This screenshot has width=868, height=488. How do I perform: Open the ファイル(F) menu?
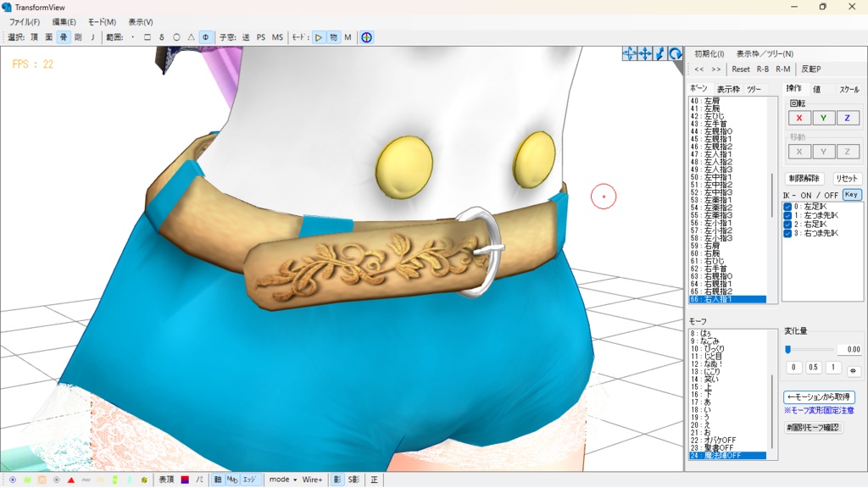tap(25, 21)
